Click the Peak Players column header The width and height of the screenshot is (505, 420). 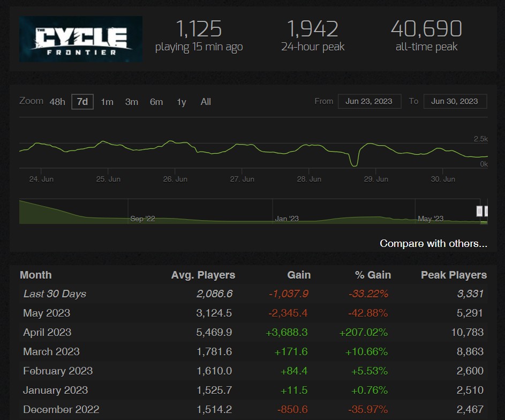click(x=454, y=275)
